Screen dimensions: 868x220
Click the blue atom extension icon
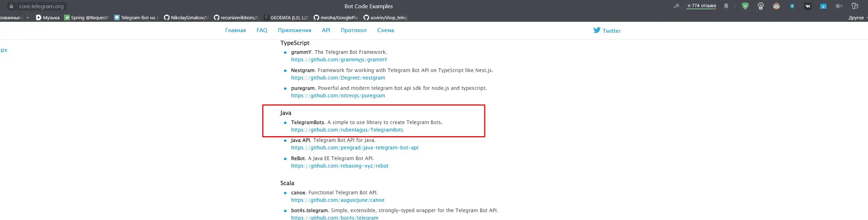pos(792,6)
